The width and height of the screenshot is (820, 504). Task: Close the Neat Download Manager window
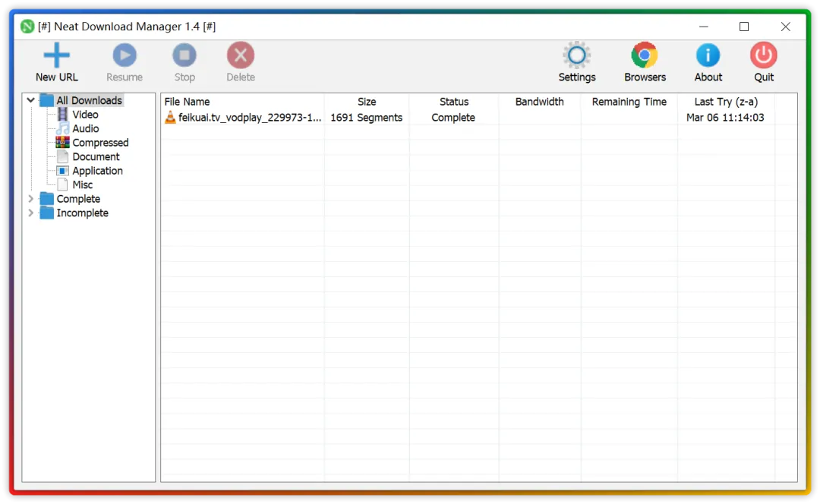786,27
